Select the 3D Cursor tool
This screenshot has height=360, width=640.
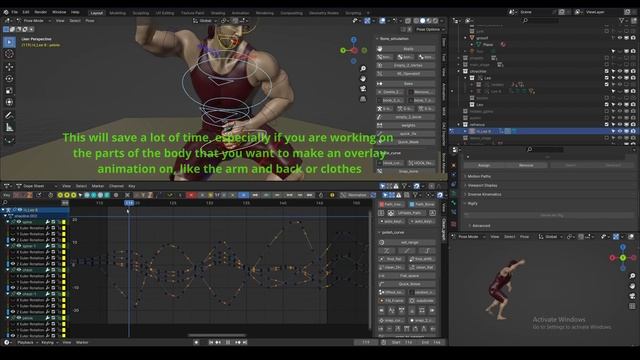click(x=9, y=54)
